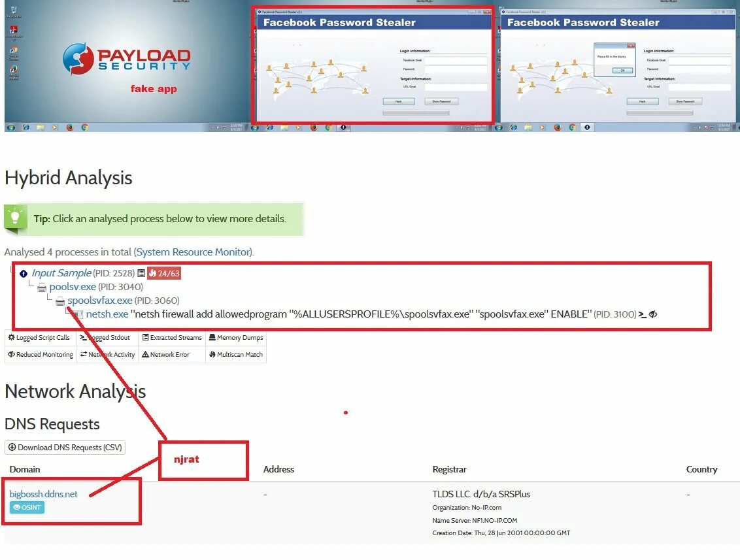Click the Analysed 4 processes in total text

pyautogui.click(x=68, y=252)
